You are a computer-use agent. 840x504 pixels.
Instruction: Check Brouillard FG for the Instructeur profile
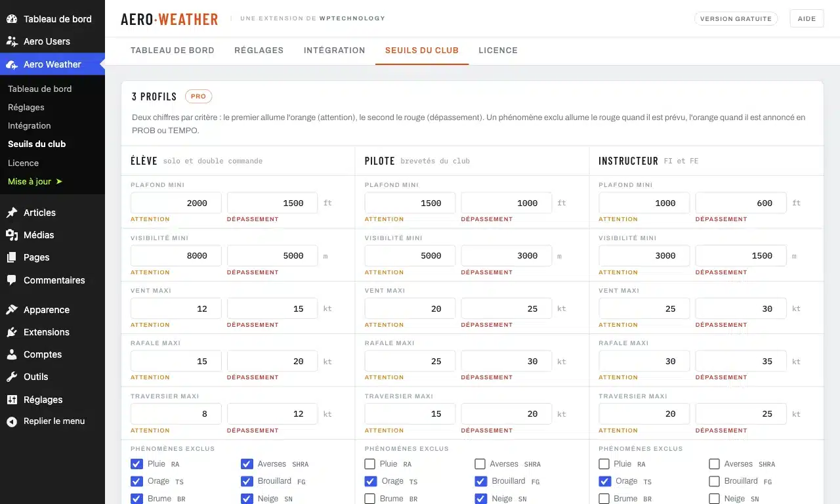point(715,481)
